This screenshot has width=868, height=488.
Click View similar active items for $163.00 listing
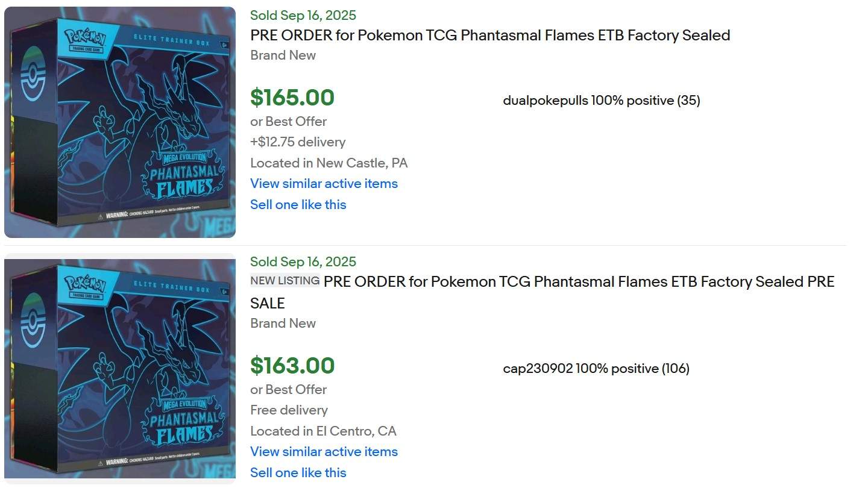[x=324, y=451]
